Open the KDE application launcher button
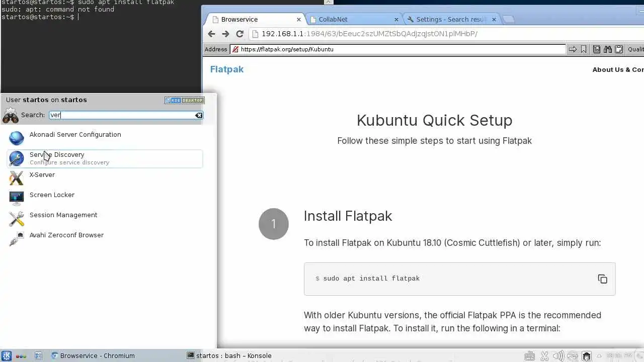This screenshot has height=362, width=644. click(7, 356)
